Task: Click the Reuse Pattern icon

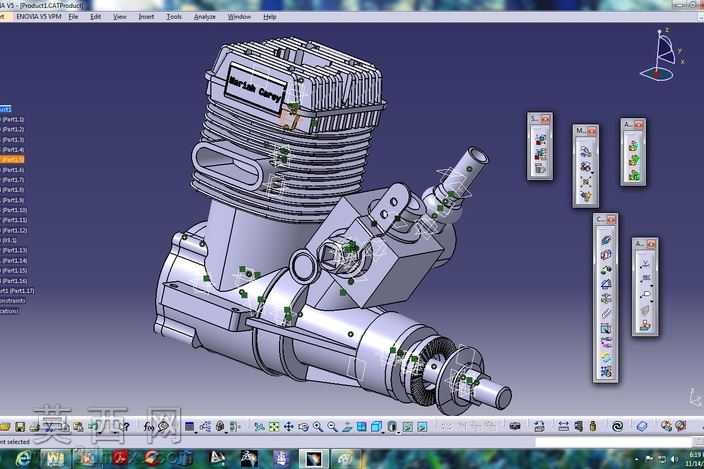Action: 606,372
